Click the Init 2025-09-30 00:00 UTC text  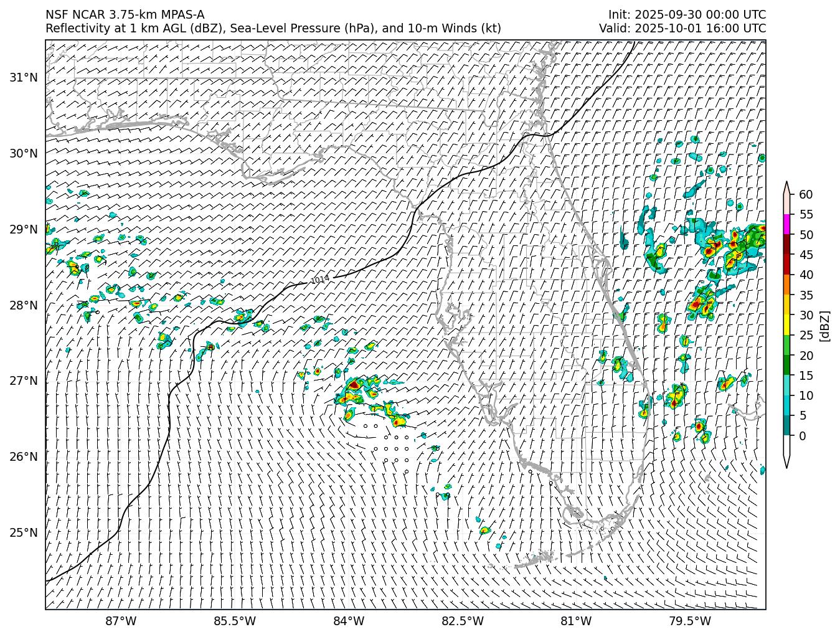point(687,15)
